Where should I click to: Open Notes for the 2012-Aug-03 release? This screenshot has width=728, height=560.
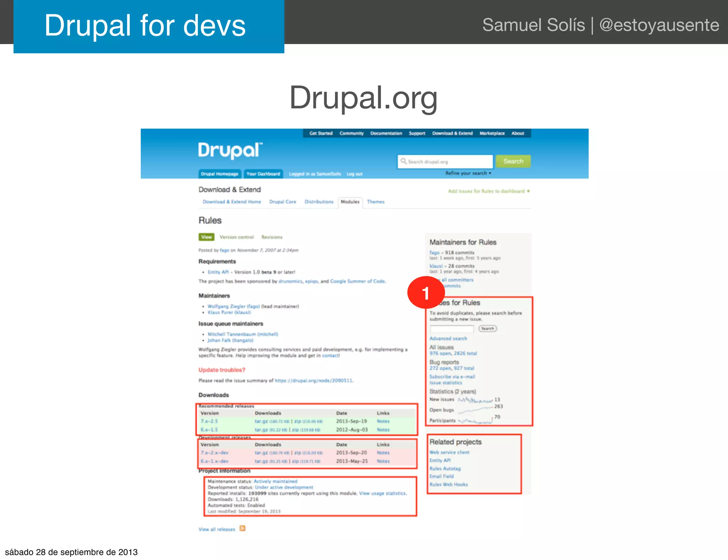(383, 430)
